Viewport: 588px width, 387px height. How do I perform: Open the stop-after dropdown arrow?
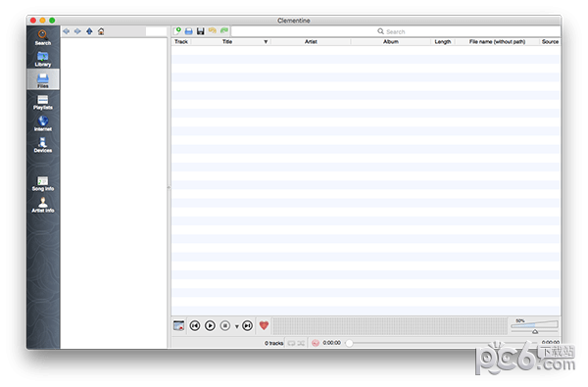pyautogui.click(x=236, y=326)
